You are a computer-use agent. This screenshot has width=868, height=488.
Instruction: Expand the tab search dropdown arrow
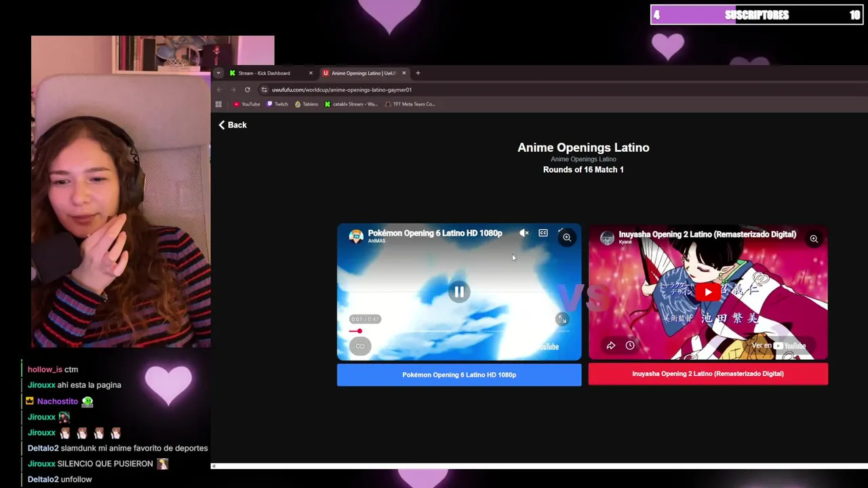pyautogui.click(x=218, y=73)
